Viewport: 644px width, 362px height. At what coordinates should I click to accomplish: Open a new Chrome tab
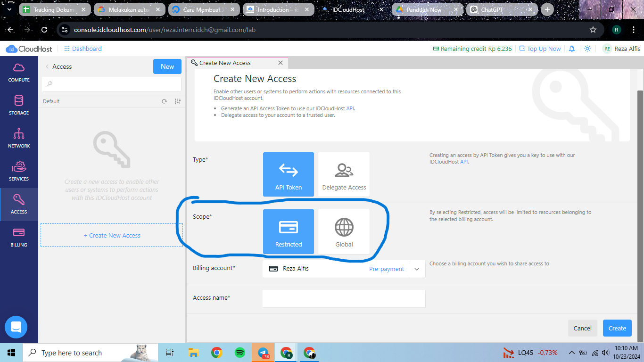click(547, 9)
